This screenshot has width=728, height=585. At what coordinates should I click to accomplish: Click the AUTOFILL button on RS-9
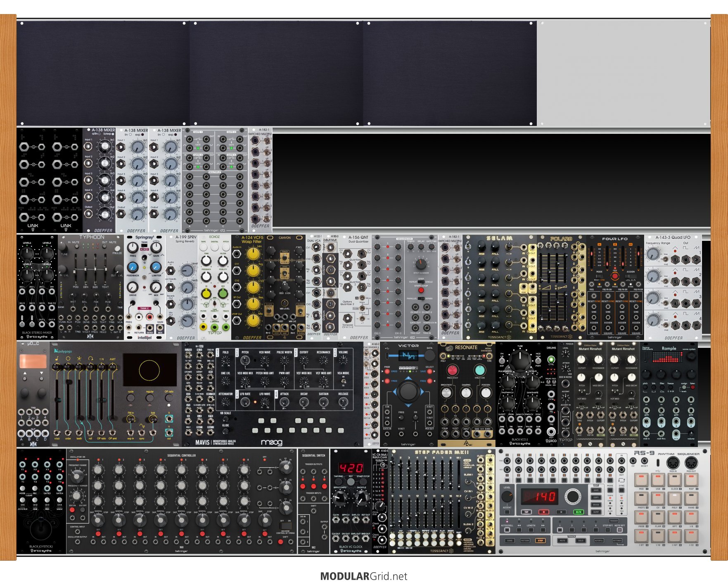click(x=599, y=540)
